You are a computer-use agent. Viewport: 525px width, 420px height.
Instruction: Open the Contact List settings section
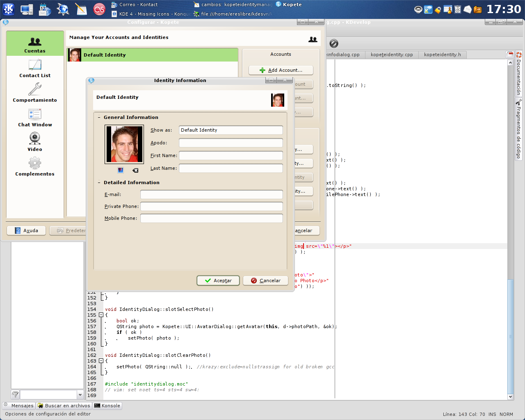coord(35,68)
